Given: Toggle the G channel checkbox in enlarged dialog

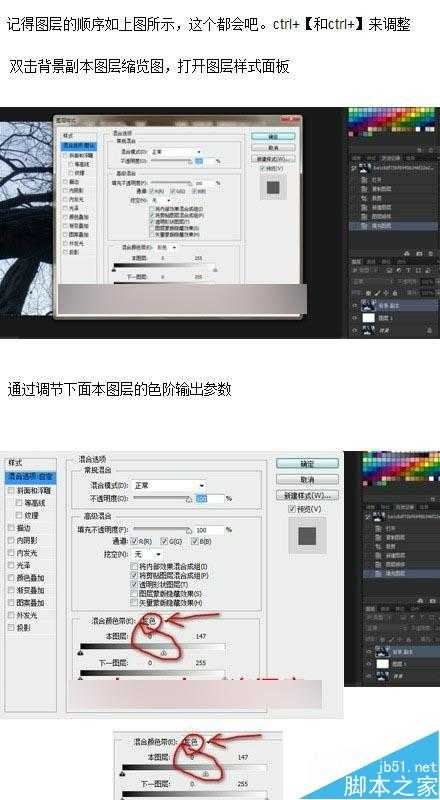Looking at the screenshot, I should pyautogui.click(x=164, y=541).
